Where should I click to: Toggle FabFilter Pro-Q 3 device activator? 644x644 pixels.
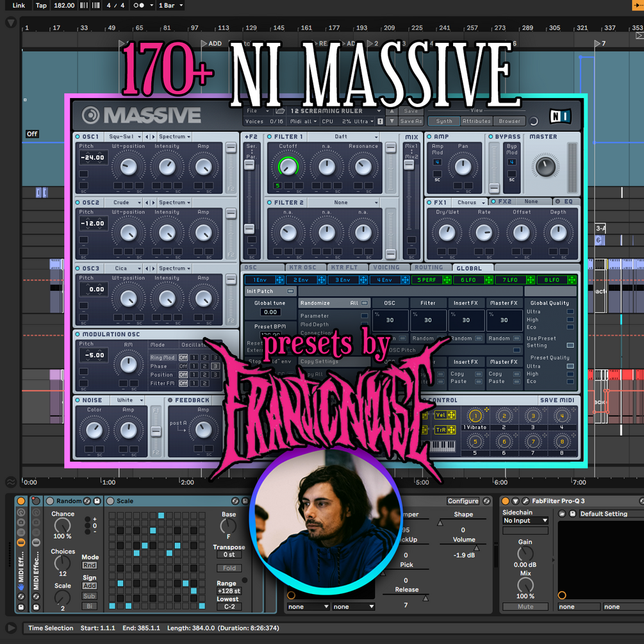tap(506, 501)
